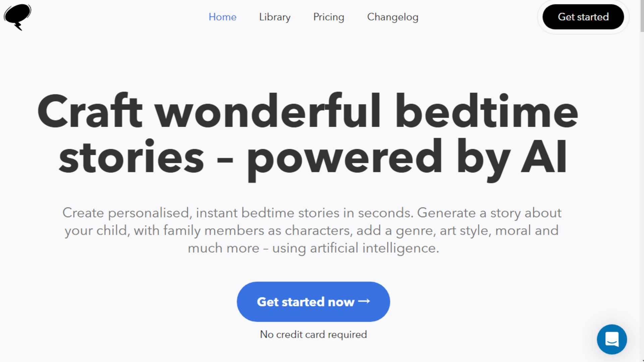Open the live chat widget

click(611, 339)
